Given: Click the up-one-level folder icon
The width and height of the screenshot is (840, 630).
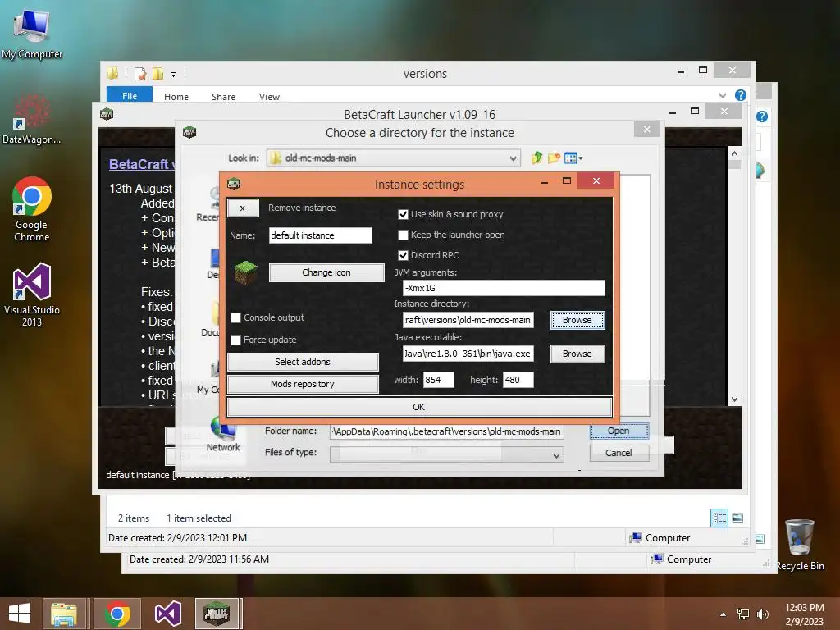Looking at the screenshot, I should coord(536,158).
